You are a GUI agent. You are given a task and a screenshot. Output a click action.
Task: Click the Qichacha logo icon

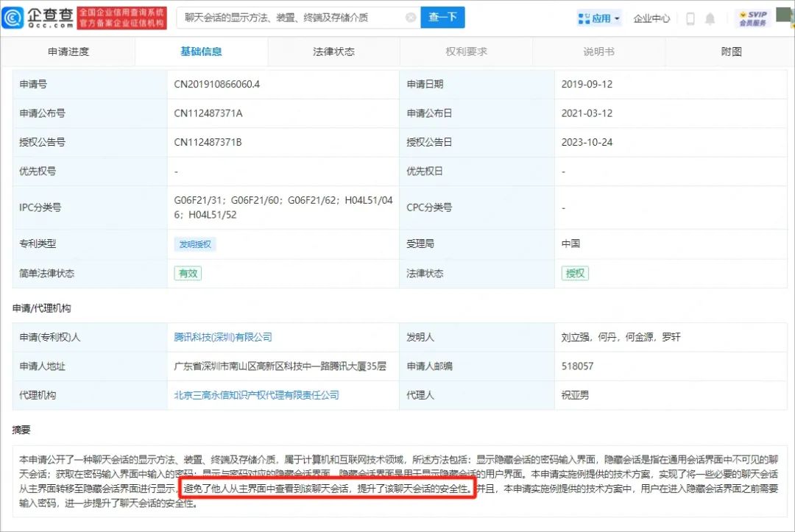[x=13, y=18]
